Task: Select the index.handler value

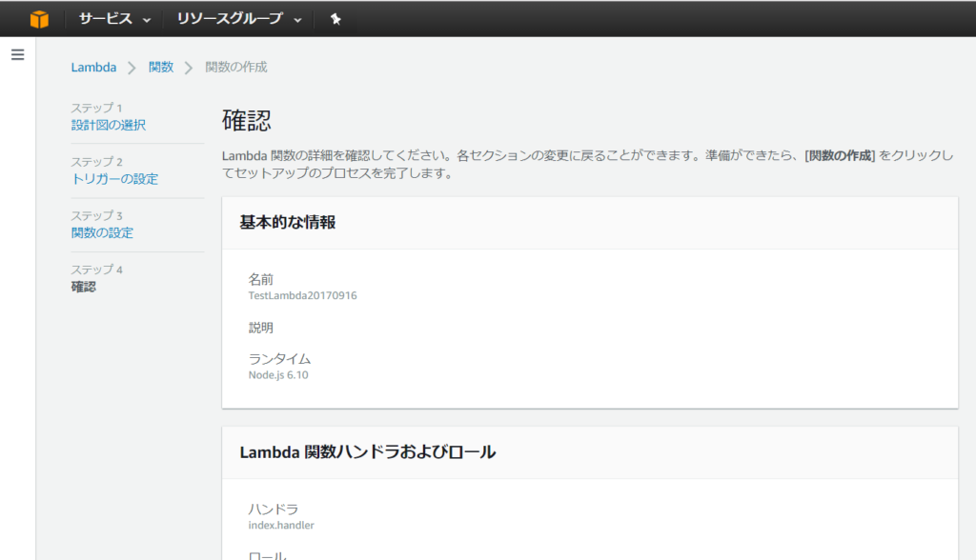Action: (281, 525)
